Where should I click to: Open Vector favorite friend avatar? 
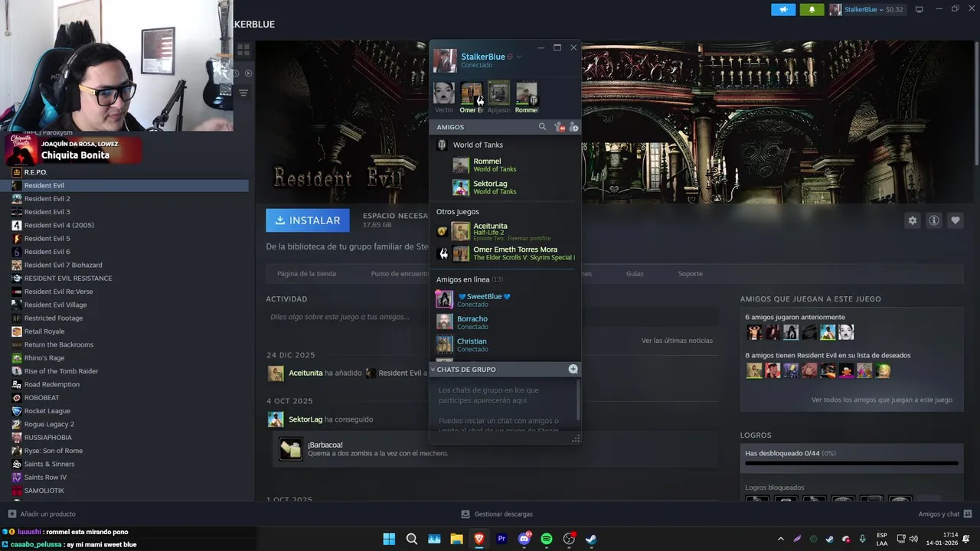click(x=444, y=93)
